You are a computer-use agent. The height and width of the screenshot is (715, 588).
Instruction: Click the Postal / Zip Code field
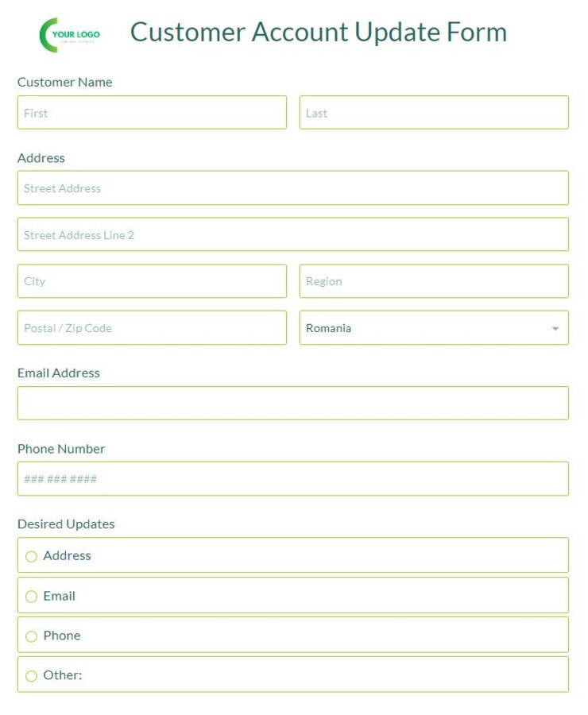pos(151,327)
